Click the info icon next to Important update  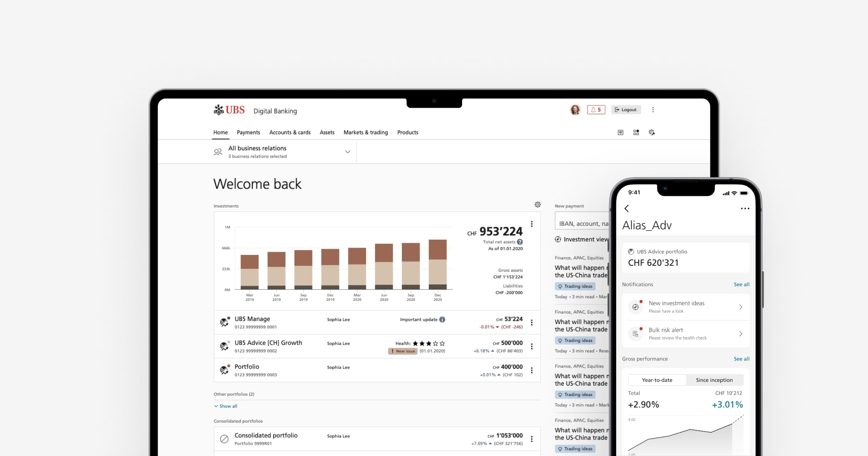[x=442, y=320]
